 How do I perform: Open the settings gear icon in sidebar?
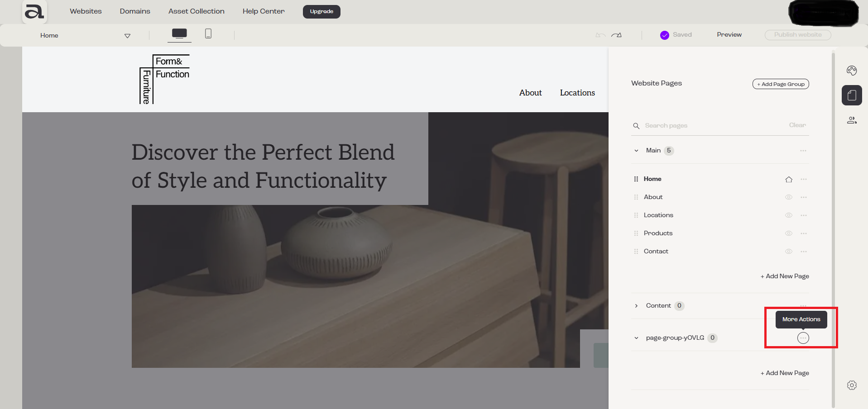[852, 385]
